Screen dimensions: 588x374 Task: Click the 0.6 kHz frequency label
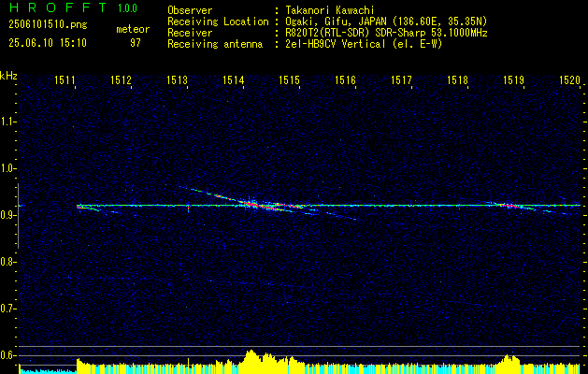click(7, 355)
